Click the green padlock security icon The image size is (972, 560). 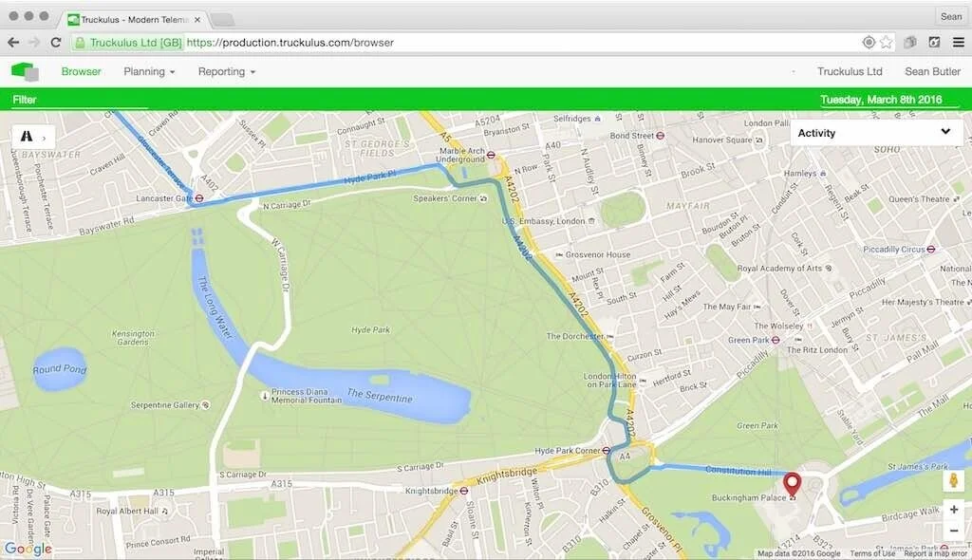[x=80, y=42]
